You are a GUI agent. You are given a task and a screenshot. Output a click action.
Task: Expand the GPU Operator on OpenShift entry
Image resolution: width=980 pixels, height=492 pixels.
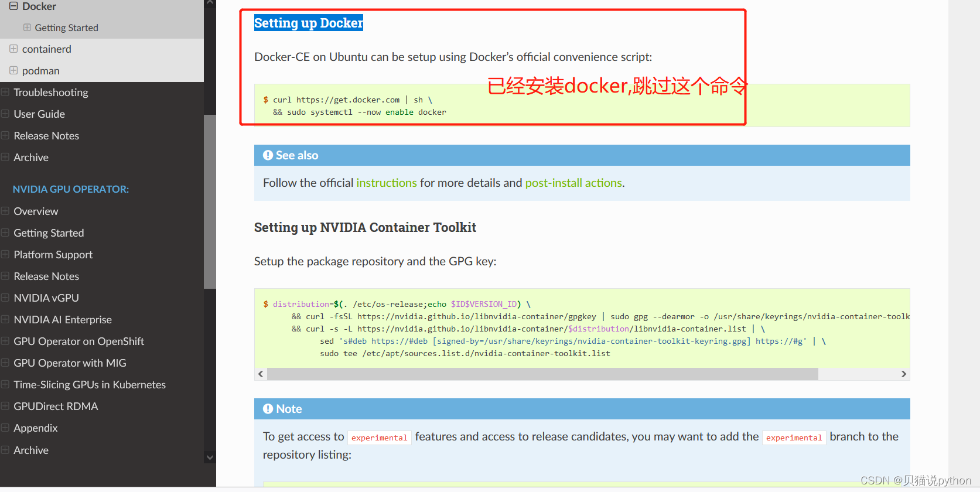(x=5, y=341)
